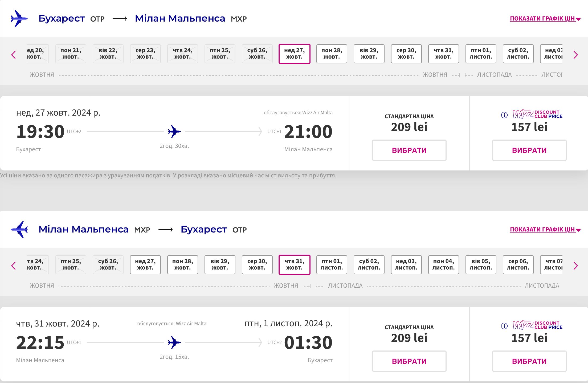Choose outbound standard price 209 lei ВИБРАТИ
This screenshot has height=383, width=588.
[x=409, y=150]
